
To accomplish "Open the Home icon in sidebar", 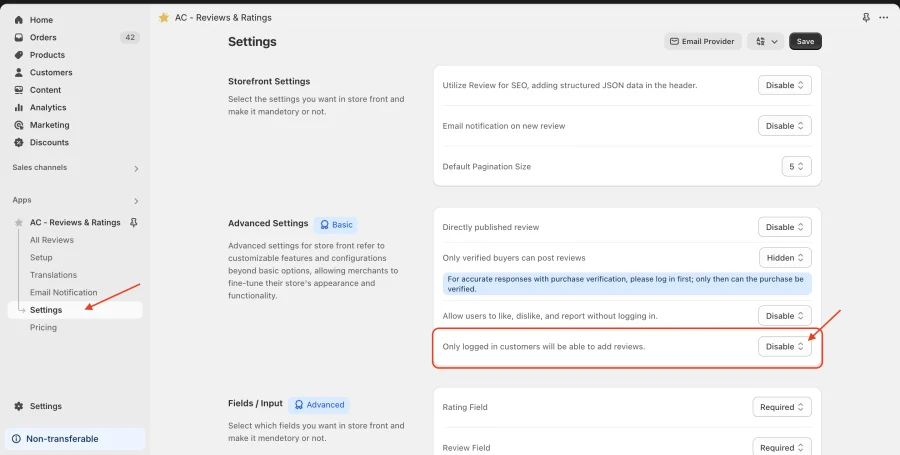I will click(x=18, y=20).
